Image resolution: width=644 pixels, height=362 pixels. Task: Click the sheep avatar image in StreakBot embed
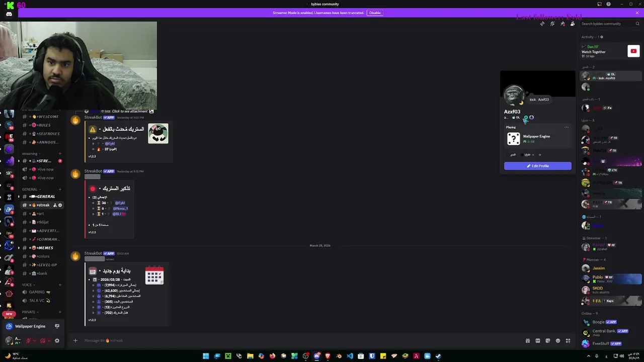(158, 134)
